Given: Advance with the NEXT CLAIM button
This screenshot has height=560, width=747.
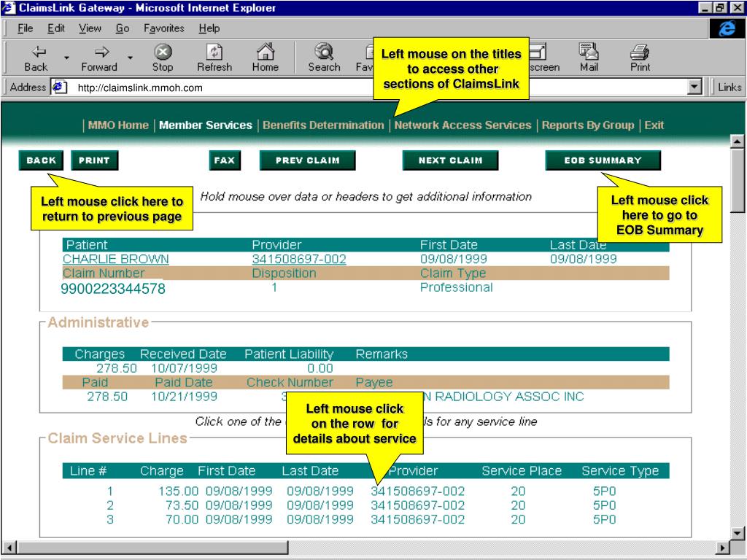Looking at the screenshot, I should [x=450, y=160].
